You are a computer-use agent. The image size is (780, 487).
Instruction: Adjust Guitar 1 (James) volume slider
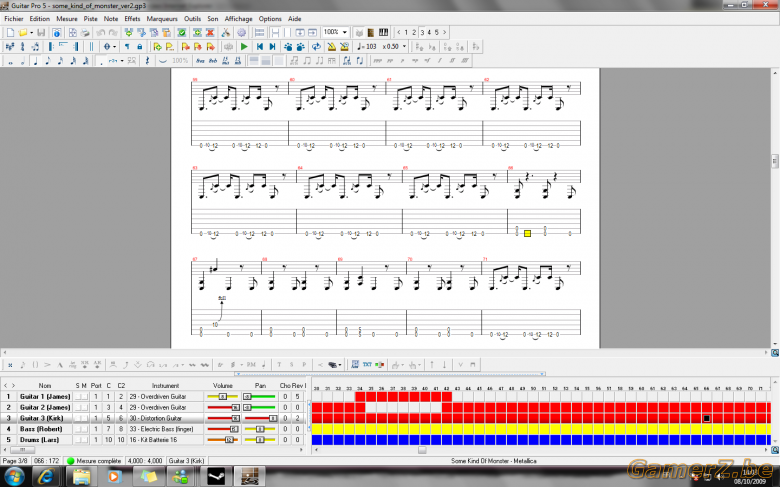223,396
